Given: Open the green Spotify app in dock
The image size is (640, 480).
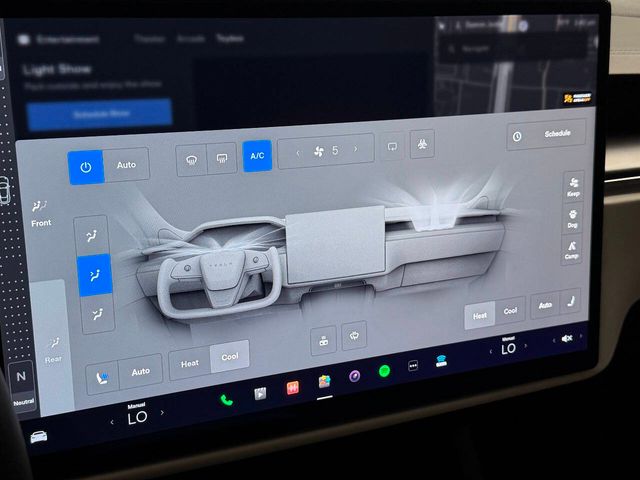Looking at the screenshot, I should click(x=384, y=371).
